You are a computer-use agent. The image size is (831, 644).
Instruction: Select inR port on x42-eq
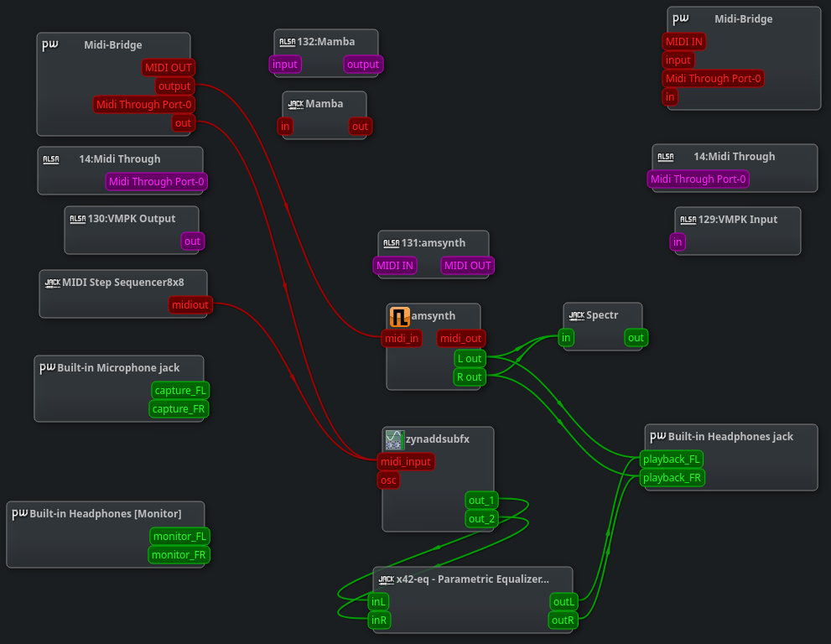point(379,621)
